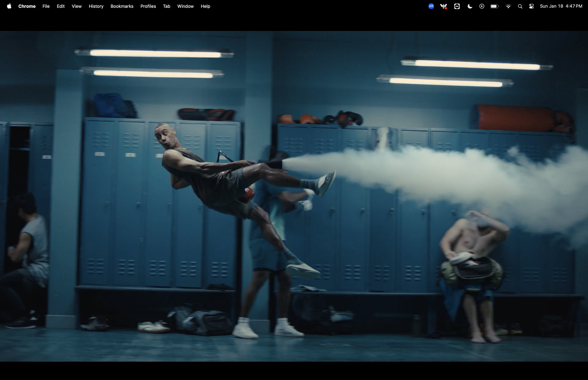Open the bee icon in menu bar

(x=443, y=6)
